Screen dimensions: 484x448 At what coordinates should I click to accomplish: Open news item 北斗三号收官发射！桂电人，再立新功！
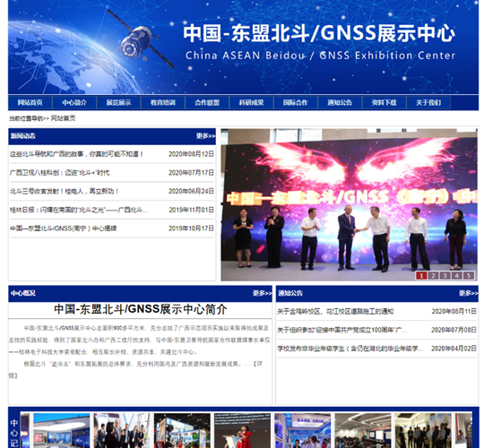point(65,191)
